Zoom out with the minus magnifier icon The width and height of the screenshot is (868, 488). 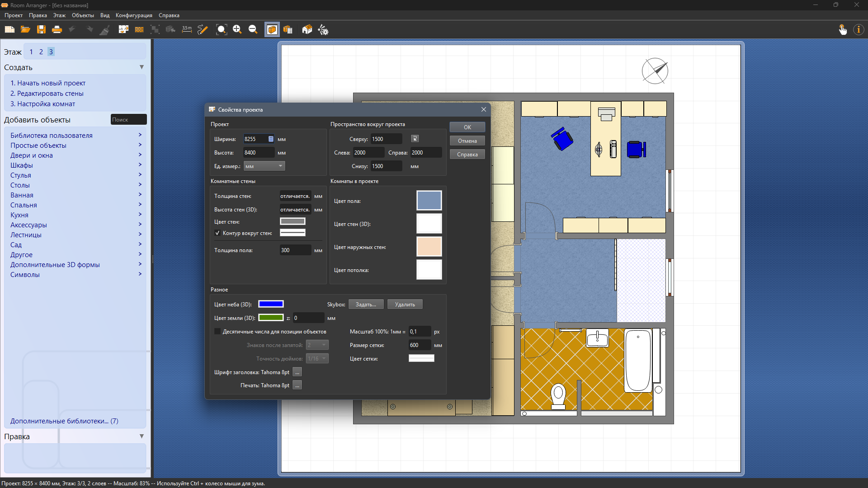[x=253, y=30]
